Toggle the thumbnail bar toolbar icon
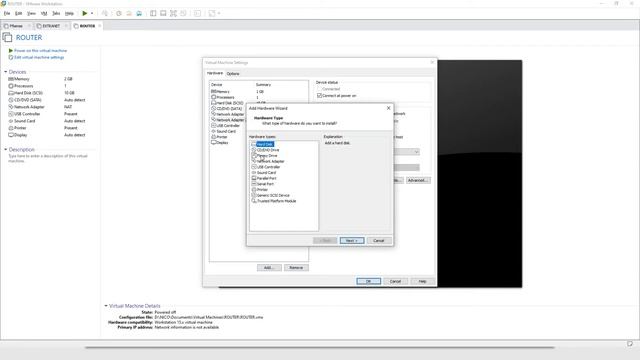 (x=163, y=13)
